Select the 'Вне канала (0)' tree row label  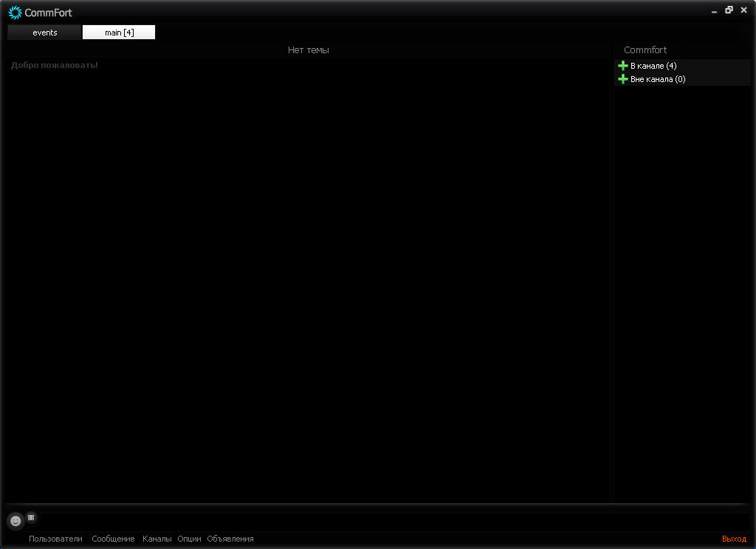pos(658,79)
